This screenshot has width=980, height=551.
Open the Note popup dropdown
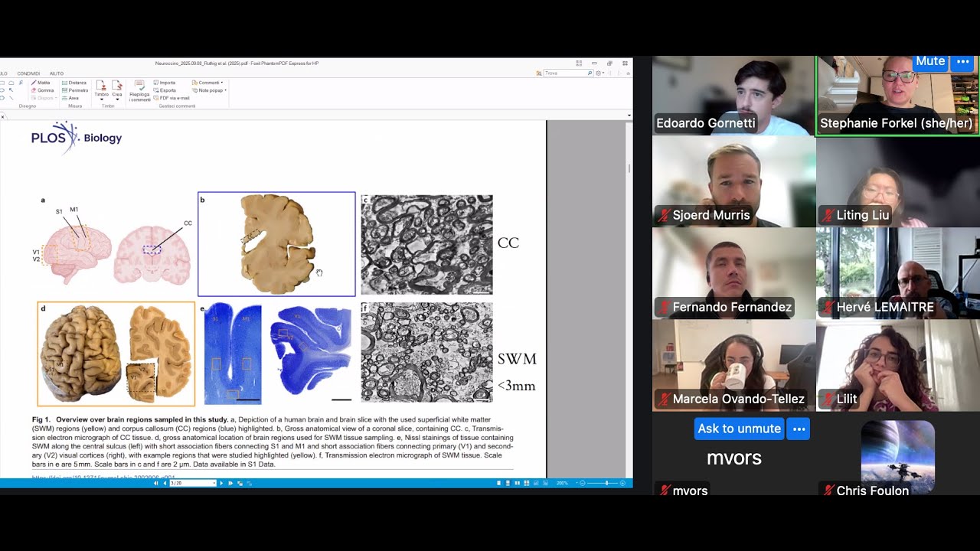(x=209, y=90)
